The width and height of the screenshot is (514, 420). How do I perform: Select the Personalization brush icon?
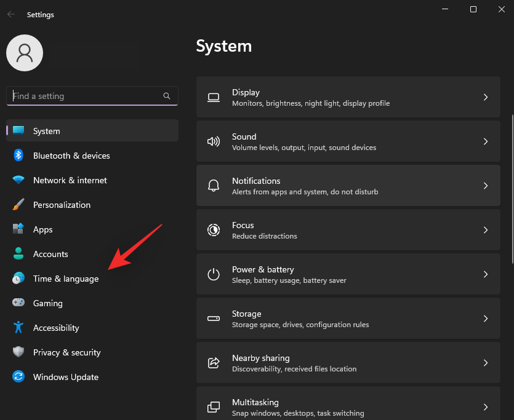pos(18,205)
